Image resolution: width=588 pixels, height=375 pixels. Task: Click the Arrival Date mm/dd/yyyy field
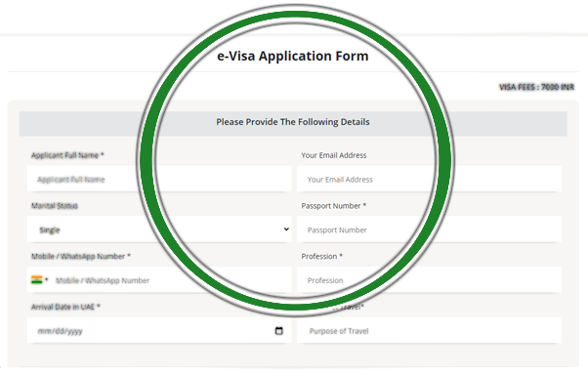pyautogui.click(x=159, y=331)
